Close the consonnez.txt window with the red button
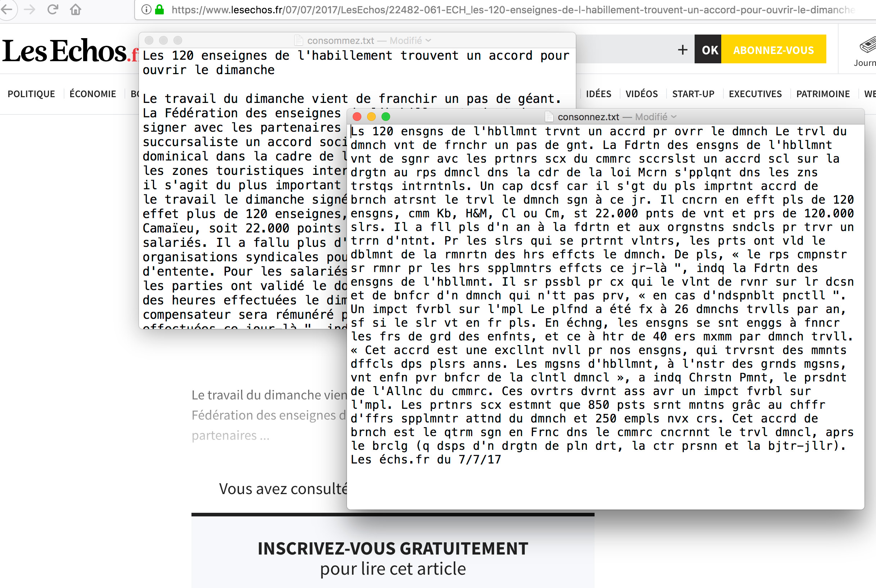The image size is (876, 588). point(357,117)
